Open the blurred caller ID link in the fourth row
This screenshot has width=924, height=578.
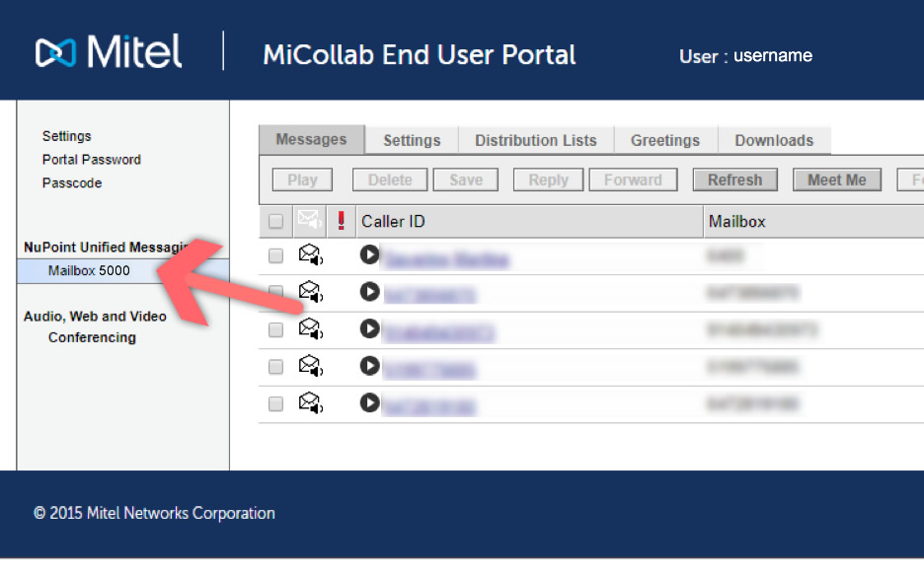(x=429, y=370)
